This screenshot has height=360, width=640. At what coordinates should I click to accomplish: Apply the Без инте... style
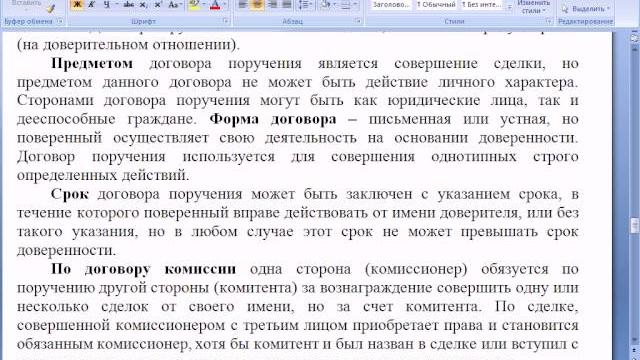(481, 5)
